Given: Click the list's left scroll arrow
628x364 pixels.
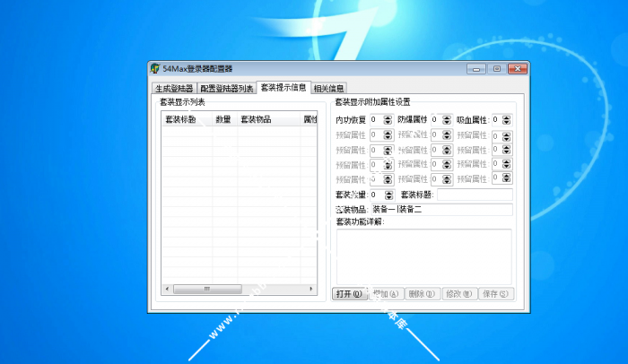Looking at the screenshot, I should point(166,289).
